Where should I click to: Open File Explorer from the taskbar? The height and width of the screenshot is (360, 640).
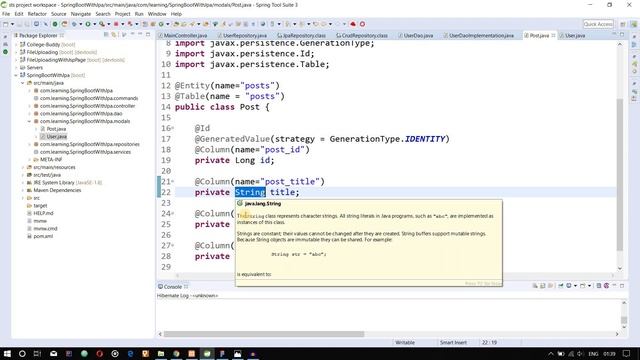click(161, 353)
